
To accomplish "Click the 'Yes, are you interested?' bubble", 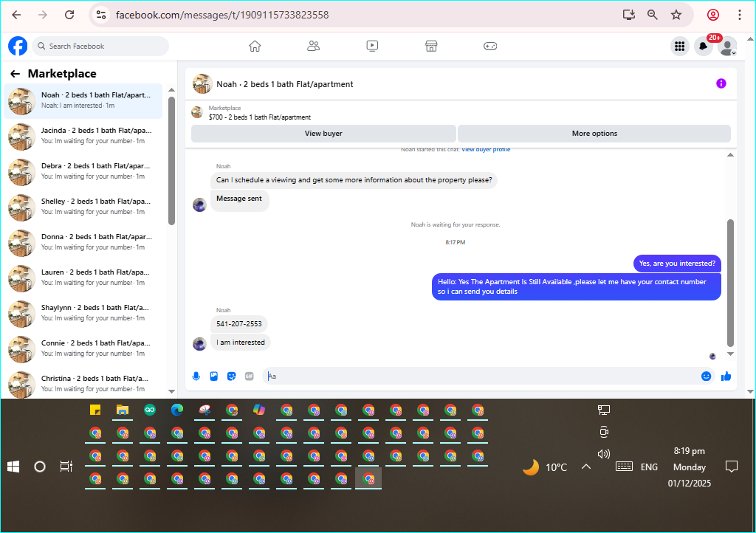I will [x=677, y=264].
